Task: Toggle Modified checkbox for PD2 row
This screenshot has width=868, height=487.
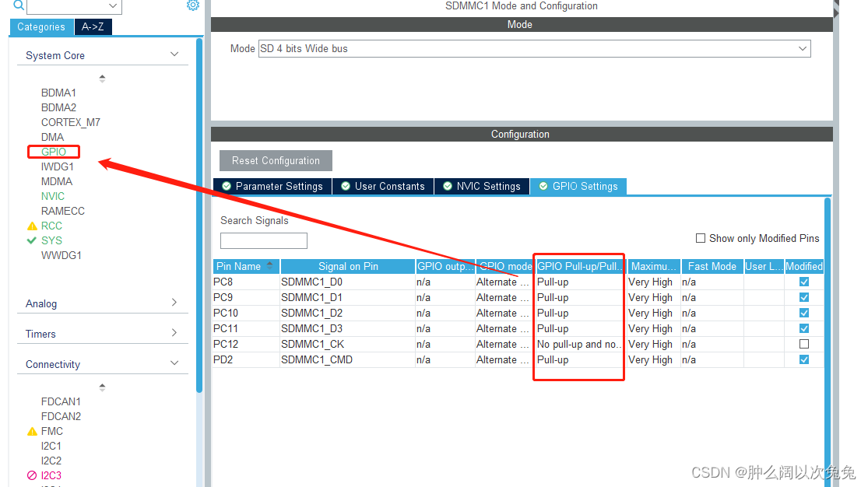Action: 804,359
